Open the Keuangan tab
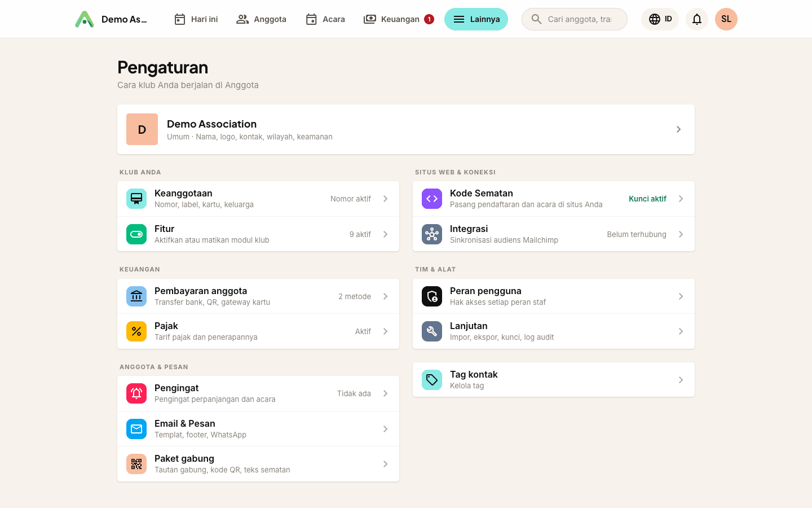The image size is (812, 508). pos(398,19)
